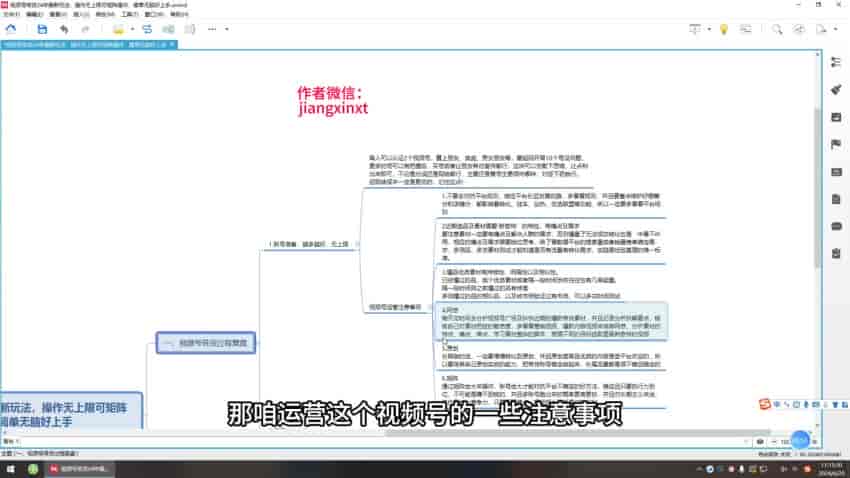The height and width of the screenshot is (478, 850).
Task: Select the subtopic 视频号运营注意事项
Action: click(395, 307)
